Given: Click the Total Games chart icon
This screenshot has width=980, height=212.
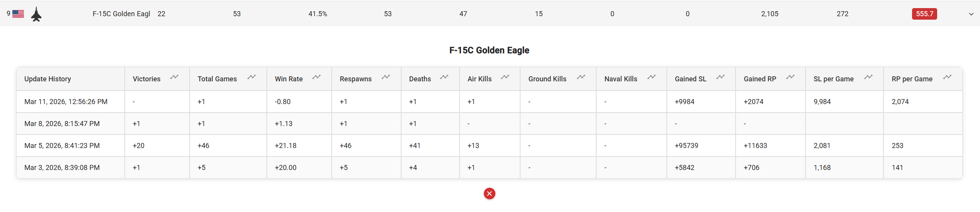Looking at the screenshot, I should coord(252,77).
